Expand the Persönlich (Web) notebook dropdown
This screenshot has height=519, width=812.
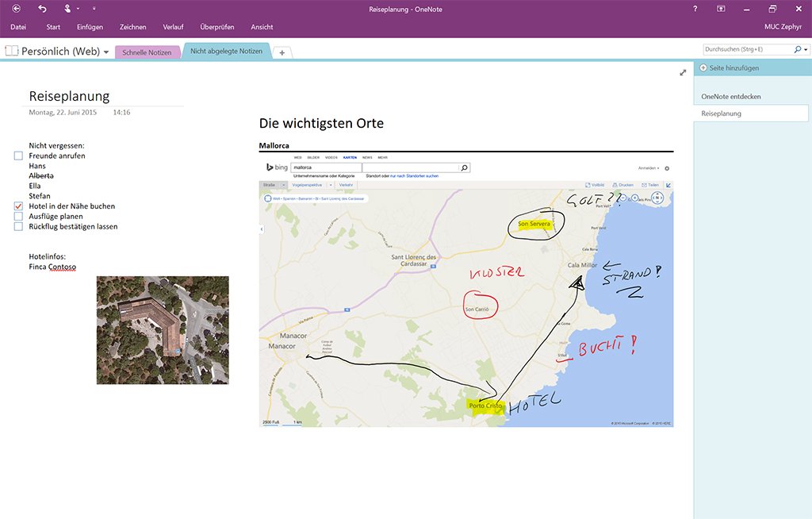(x=106, y=52)
